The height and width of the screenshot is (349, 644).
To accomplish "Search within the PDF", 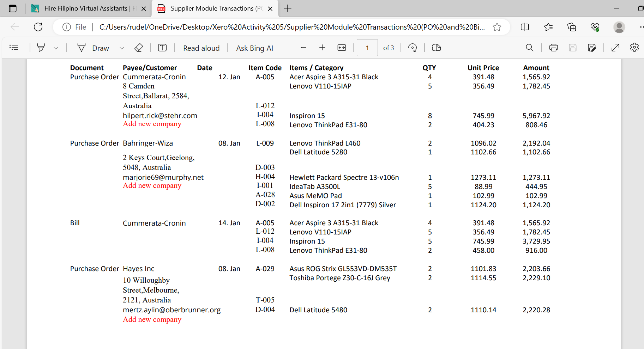I will pyautogui.click(x=530, y=48).
